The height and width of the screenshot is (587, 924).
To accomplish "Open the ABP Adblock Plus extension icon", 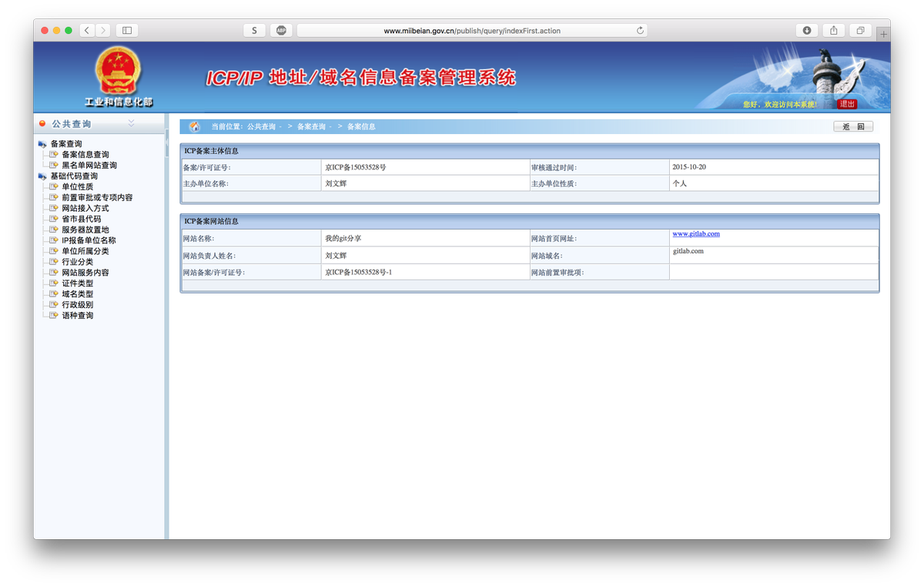I will [x=281, y=31].
